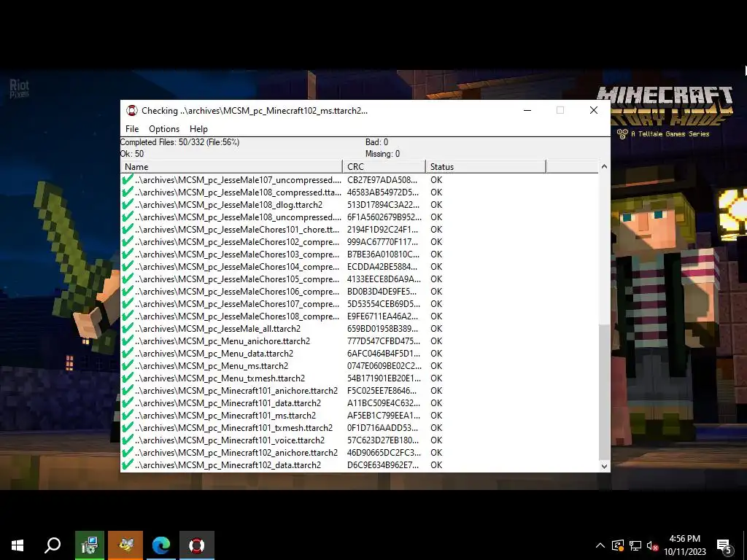Open taskbar Search
Screen dimensions: 747x560
[53, 545]
